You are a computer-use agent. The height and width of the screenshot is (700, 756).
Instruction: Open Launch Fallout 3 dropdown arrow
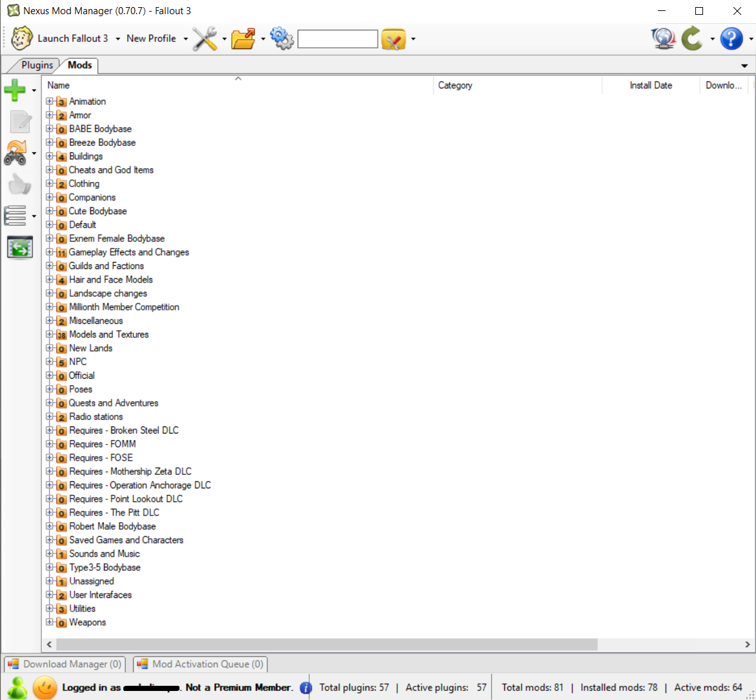pos(117,39)
